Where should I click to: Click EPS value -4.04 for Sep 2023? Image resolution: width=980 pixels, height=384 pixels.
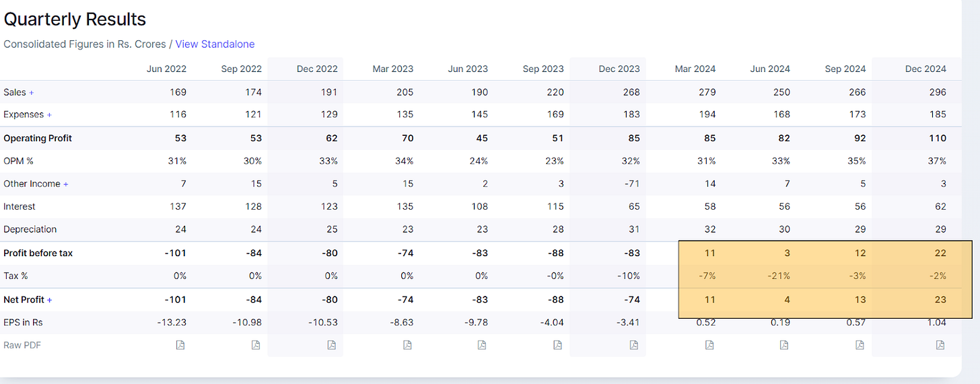(552, 322)
